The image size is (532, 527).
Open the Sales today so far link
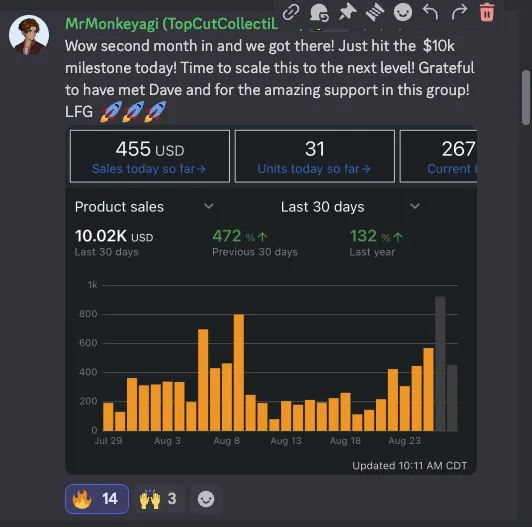(x=149, y=169)
